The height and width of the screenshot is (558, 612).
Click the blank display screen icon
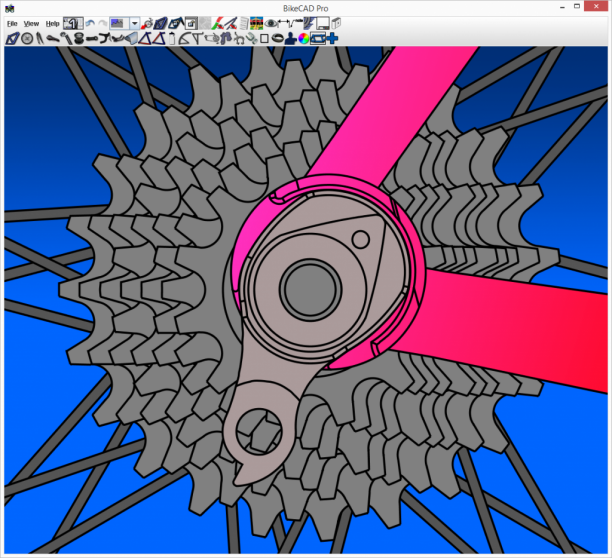(x=323, y=23)
